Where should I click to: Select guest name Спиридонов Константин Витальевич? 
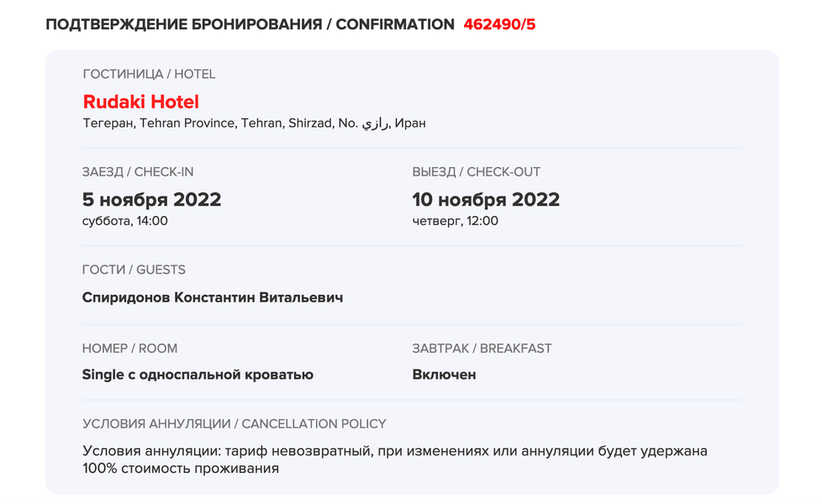[213, 297]
